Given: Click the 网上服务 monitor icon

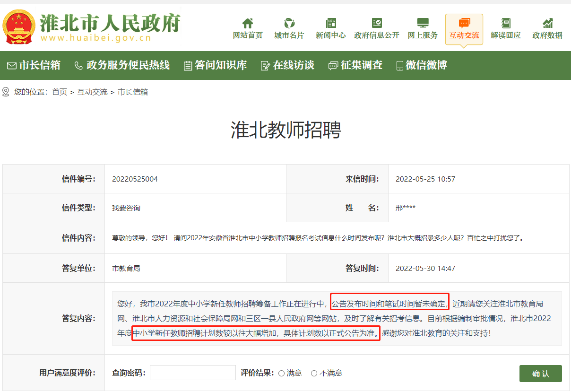Looking at the screenshot, I should pyautogui.click(x=423, y=23).
